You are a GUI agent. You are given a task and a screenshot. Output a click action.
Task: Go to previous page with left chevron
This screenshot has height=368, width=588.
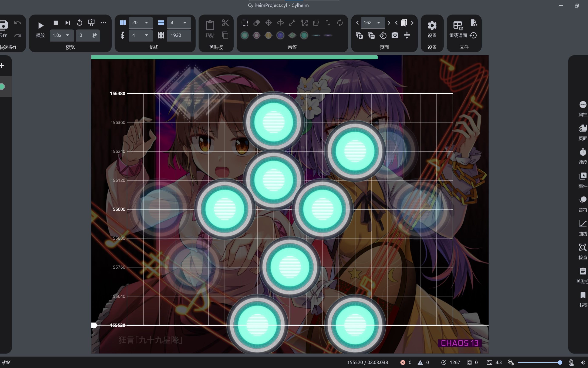coord(357,23)
